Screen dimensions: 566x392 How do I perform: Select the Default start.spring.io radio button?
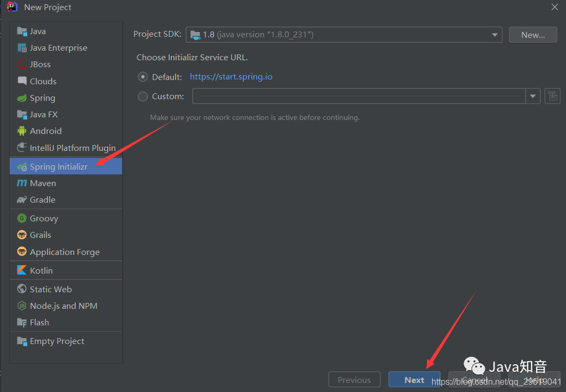tap(143, 77)
